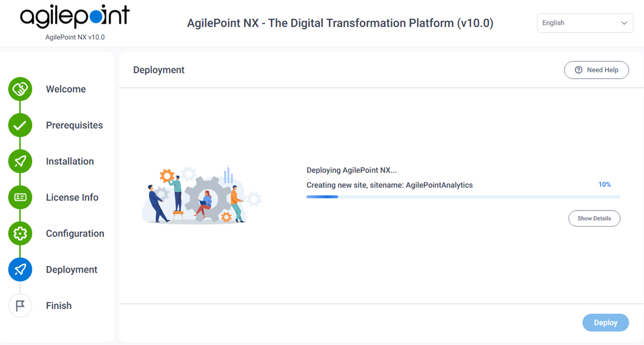Image resolution: width=644 pixels, height=345 pixels.
Task: Click the 'Creating new site' status message
Action: click(389, 185)
